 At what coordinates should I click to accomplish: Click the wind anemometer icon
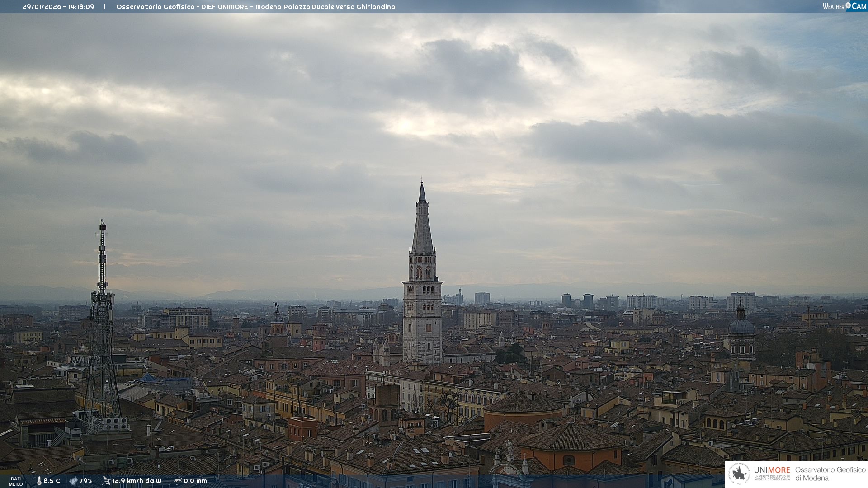point(106,481)
